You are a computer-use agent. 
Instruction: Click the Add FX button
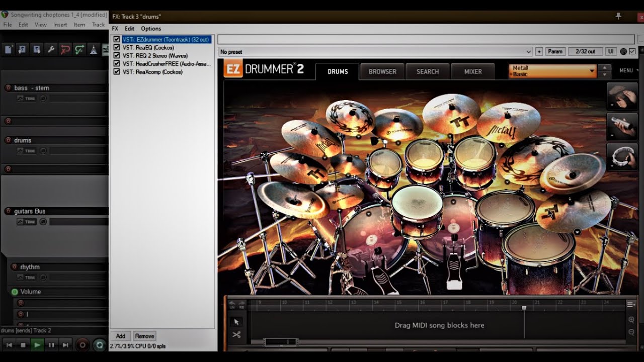[121, 336]
